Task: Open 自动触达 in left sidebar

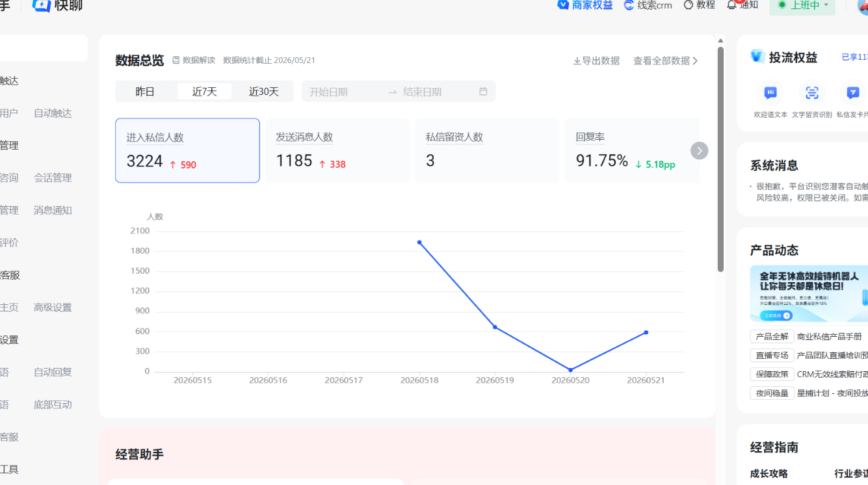Action: pos(53,113)
